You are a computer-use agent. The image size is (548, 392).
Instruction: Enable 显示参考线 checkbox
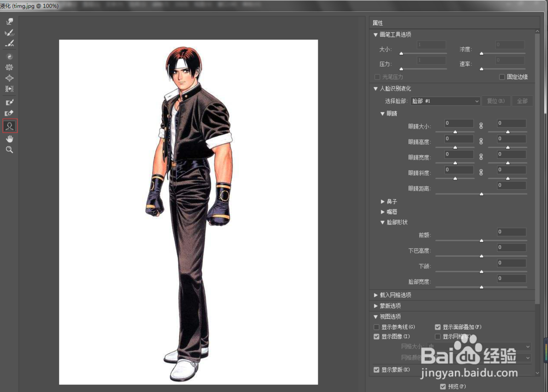click(x=376, y=327)
